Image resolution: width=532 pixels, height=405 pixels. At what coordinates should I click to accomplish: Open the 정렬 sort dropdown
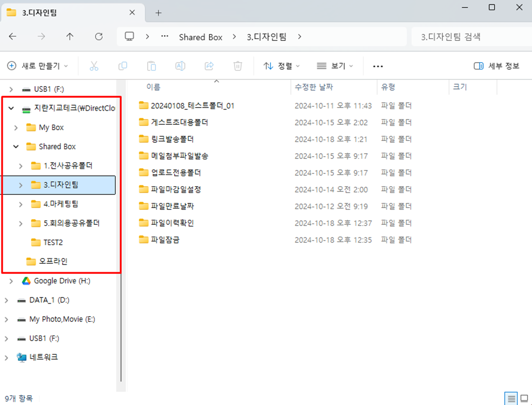282,66
